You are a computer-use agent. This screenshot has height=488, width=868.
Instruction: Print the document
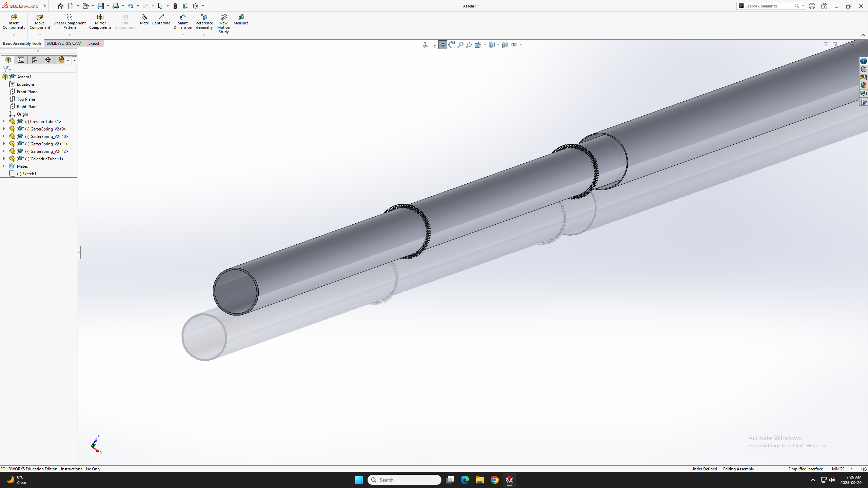116,6
